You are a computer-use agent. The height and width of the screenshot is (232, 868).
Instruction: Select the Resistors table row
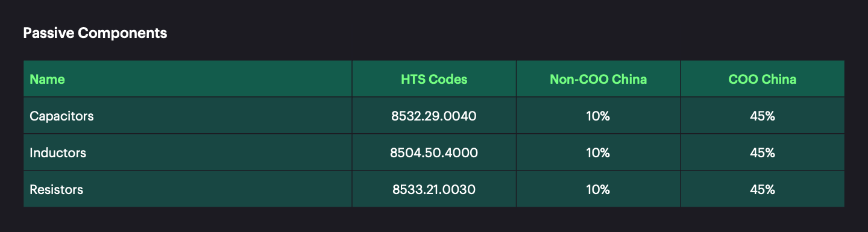tap(434, 189)
